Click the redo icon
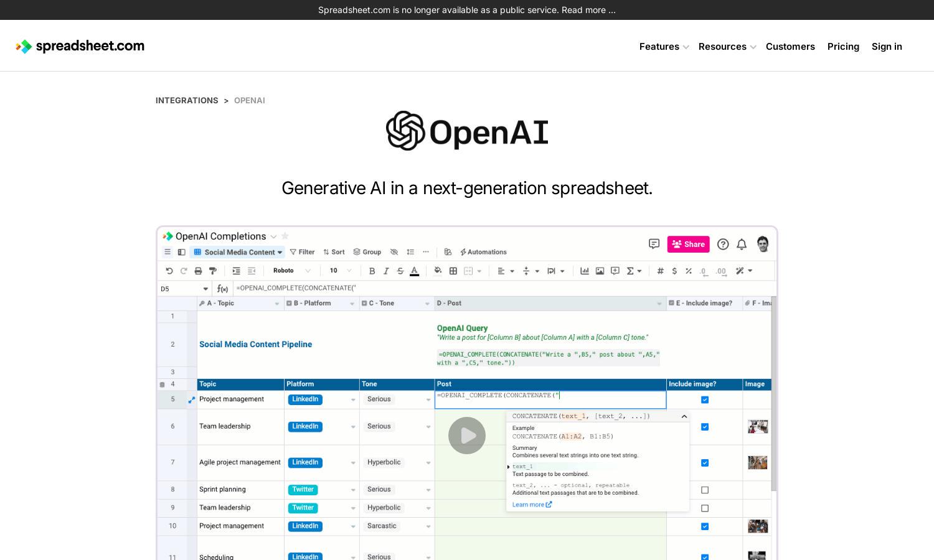The image size is (934, 560). point(184,271)
